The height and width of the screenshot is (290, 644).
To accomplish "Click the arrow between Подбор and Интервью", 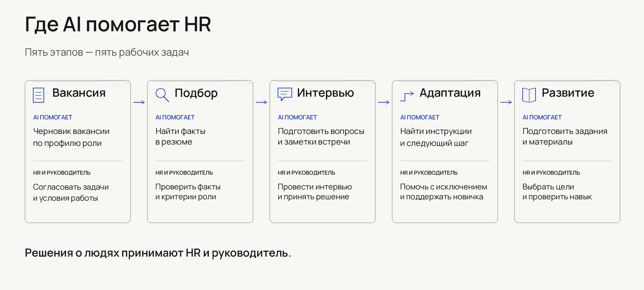I will [262, 102].
